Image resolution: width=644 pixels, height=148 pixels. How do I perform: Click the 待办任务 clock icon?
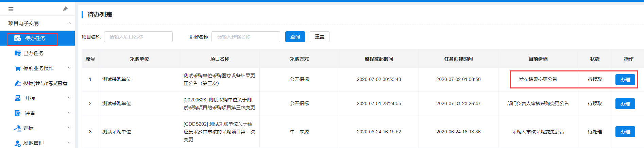point(18,38)
